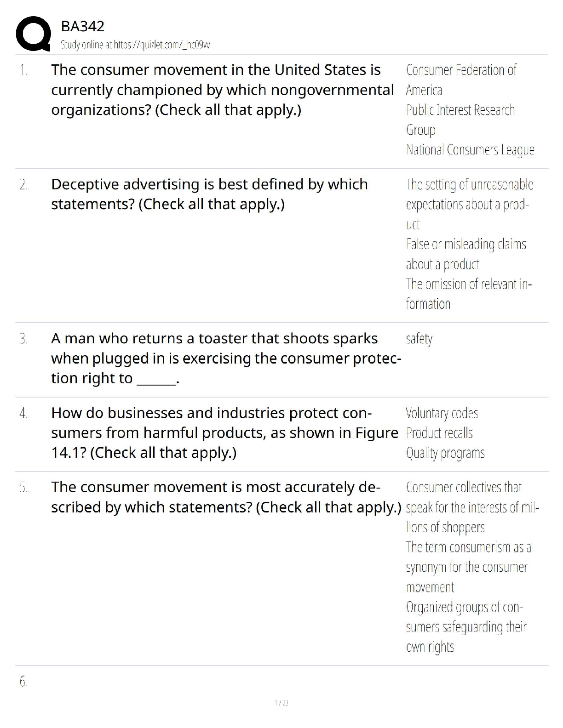Select the deceptive advertising question text
Viewport: 563px width, 728px height.
tap(209, 194)
